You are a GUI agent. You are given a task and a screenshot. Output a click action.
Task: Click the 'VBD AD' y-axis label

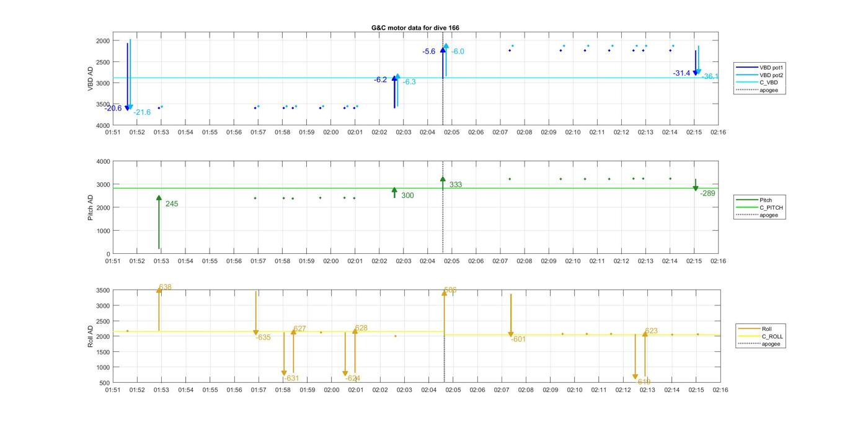pyautogui.click(x=91, y=78)
